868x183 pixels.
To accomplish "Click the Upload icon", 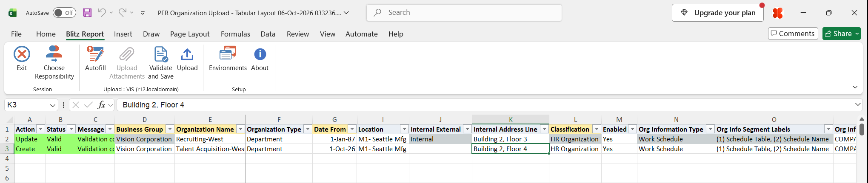I will pyautogui.click(x=187, y=54).
